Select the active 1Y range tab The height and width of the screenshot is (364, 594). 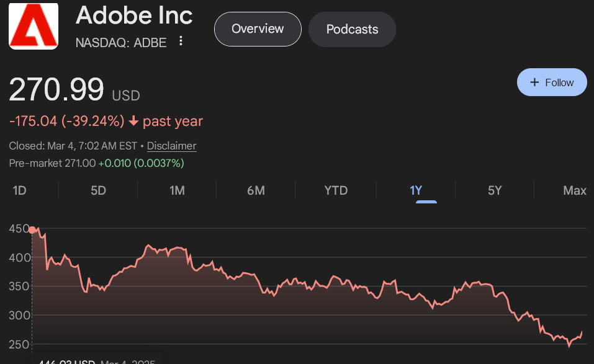click(x=416, y=190)
